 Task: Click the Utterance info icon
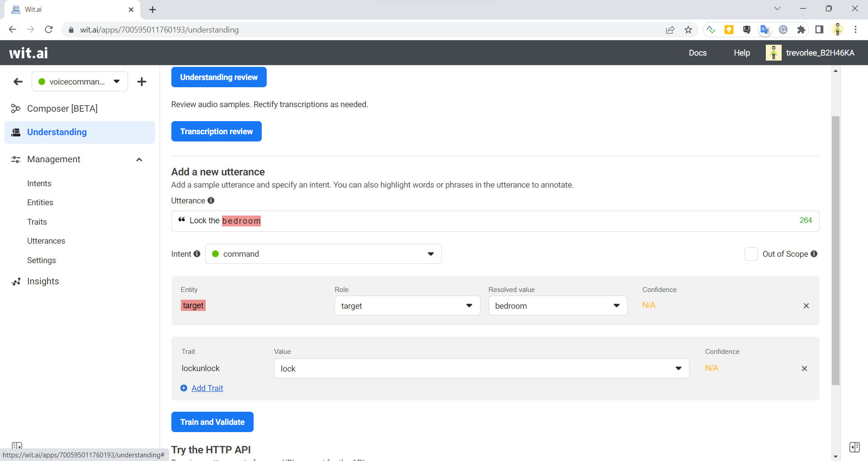click(x=211, y=201)
